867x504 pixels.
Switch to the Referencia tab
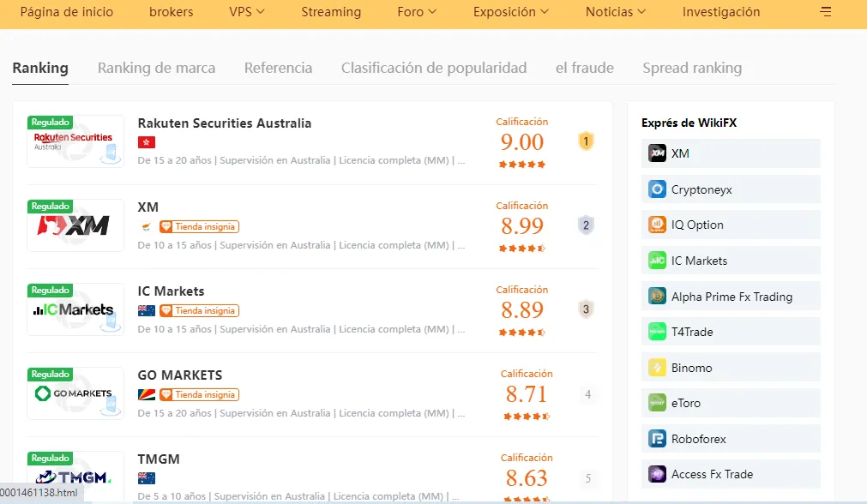[x=278, y=68]
